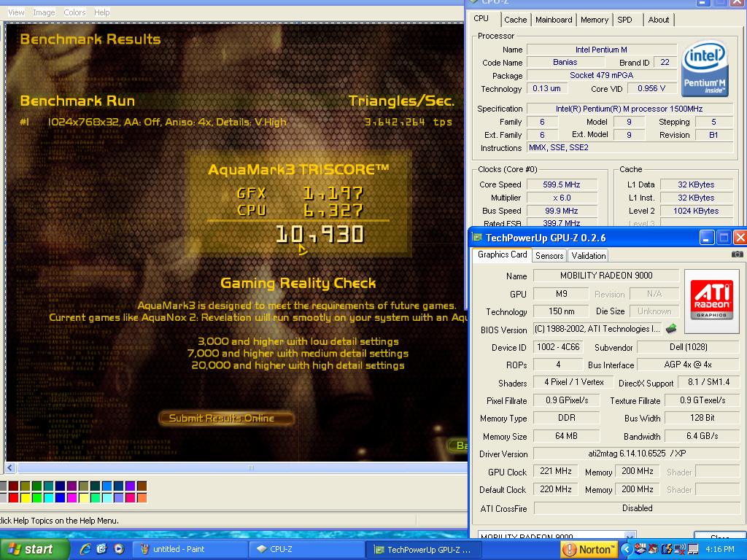Click the BIOS save chip icon in GPU-Z
The image size is (747, 560).
pos(671,328)
